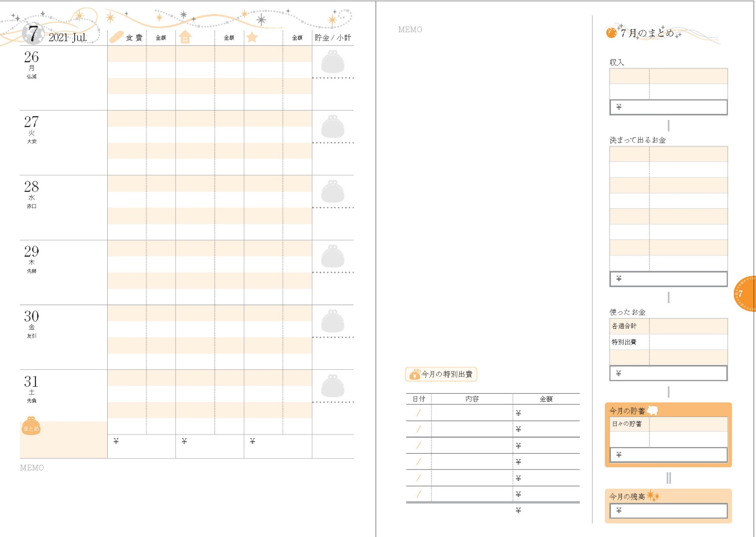756x537 pixels.
Task: Click the 内容 column header
Action: click(472, 399)
